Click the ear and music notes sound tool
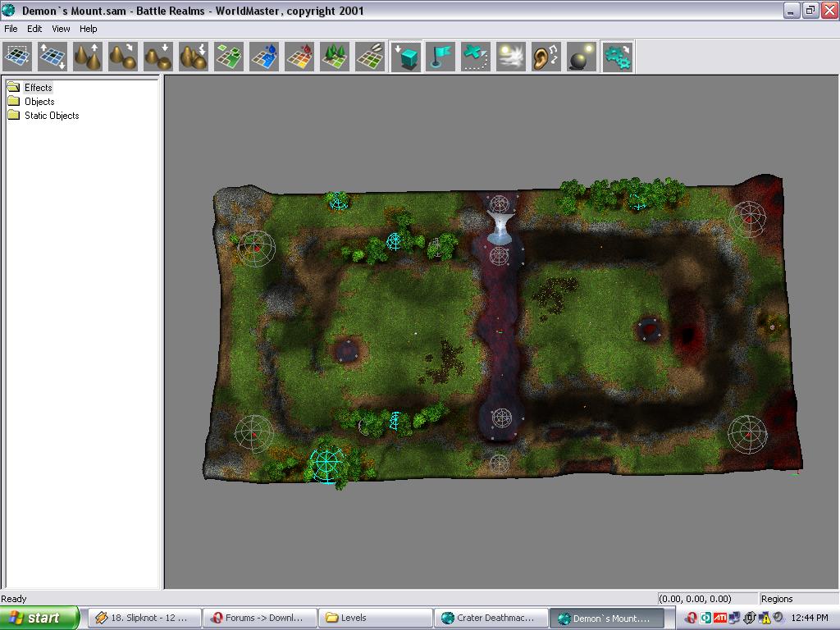The image size is (840, 630). (x=546, y=57)
